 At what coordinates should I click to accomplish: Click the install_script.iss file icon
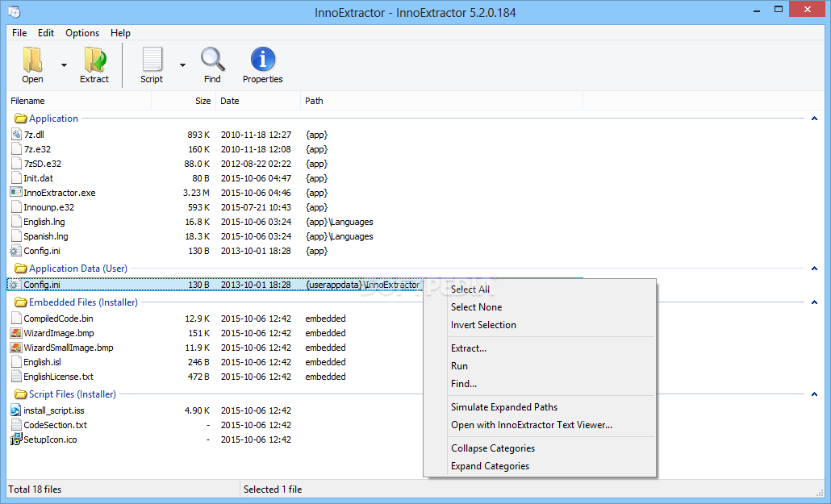16,410
